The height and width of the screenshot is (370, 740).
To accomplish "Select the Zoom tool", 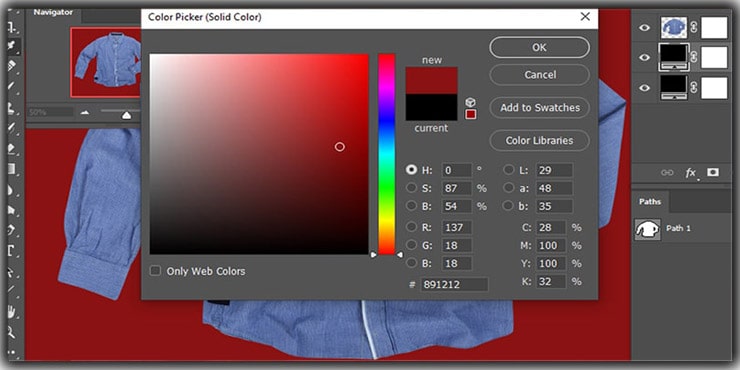I will 12,333.
